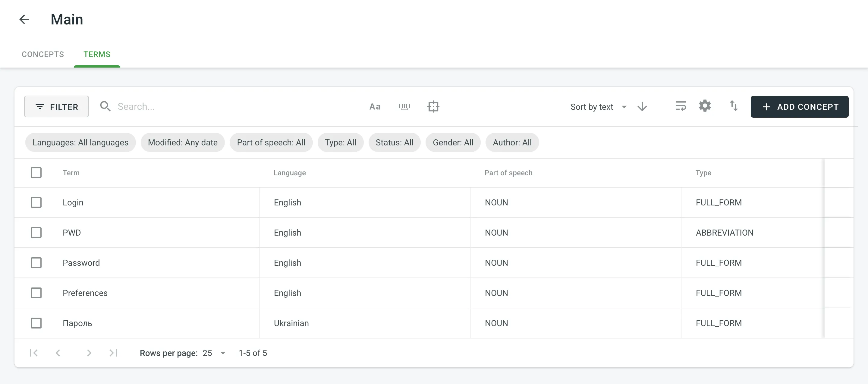Image resolution: width=868 pixels, height=384 pixels.
Task: Reverse sort direction with the down arrow
Action: click(x=642, y=106)
